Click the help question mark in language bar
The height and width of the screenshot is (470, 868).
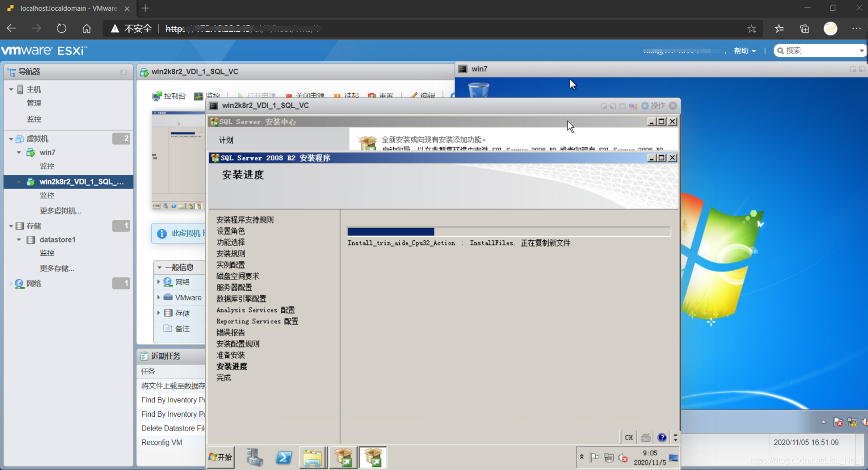pyautogui.click(x=662, y=437)
